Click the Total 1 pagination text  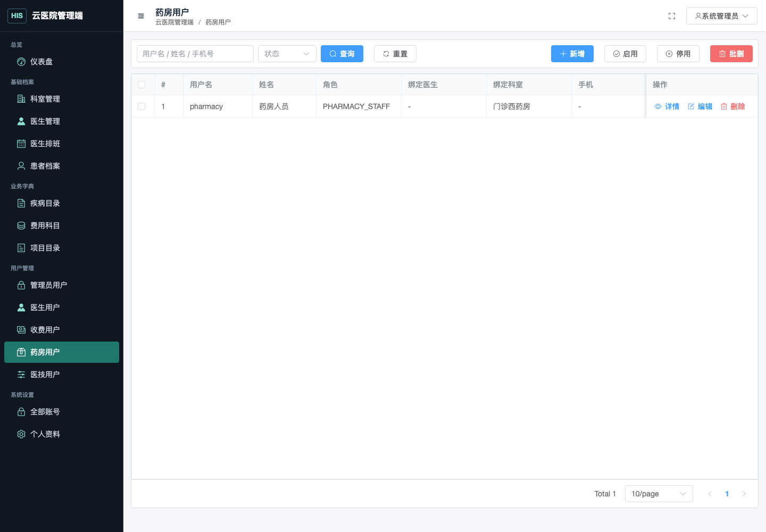click(605, 494)
